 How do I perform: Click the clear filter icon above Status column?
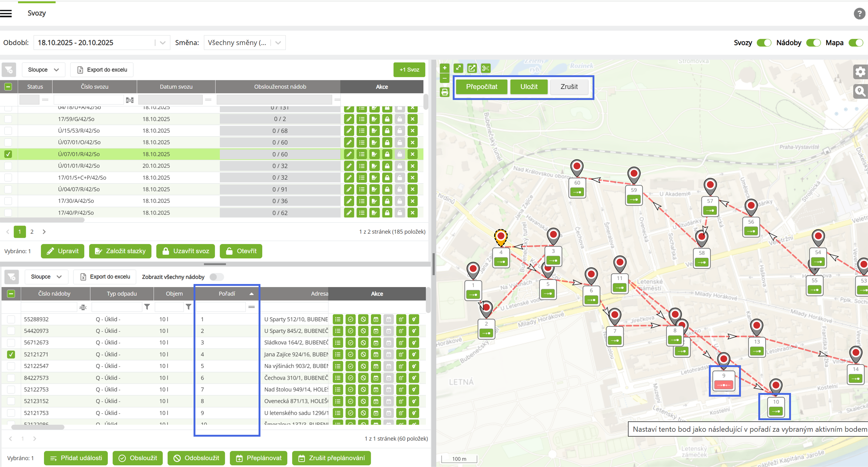[x=9, y=70]
